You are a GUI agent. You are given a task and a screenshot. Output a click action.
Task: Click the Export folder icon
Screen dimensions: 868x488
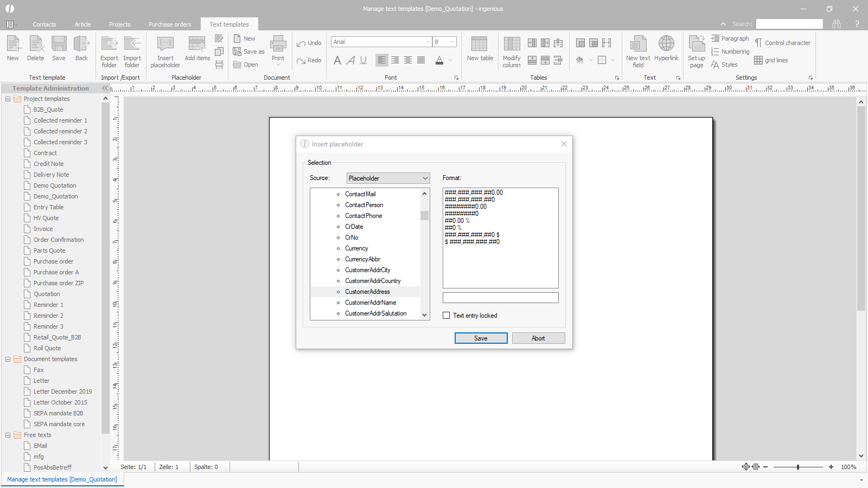(x=109, y=45)
